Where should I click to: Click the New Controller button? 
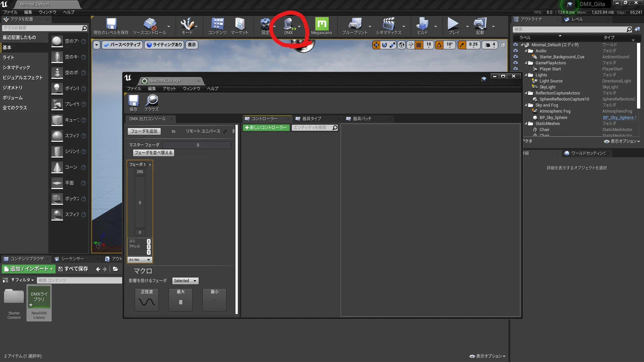point(266,128)
